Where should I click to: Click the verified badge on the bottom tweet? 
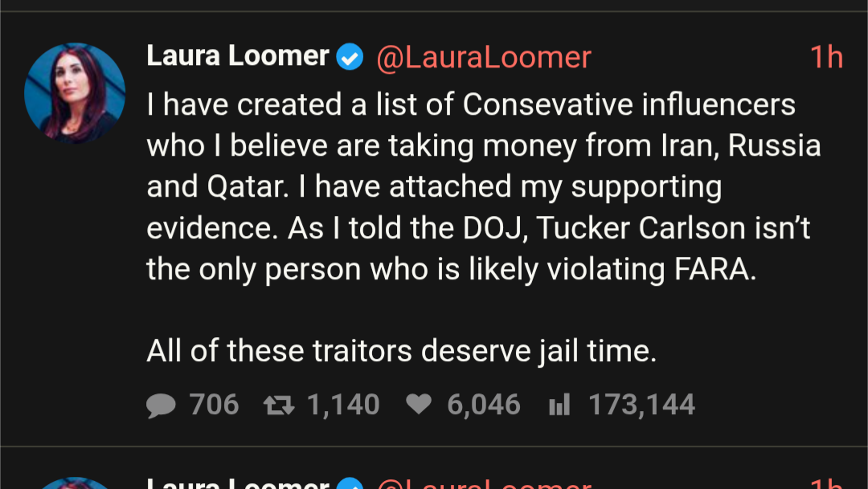tap(350, 484)
